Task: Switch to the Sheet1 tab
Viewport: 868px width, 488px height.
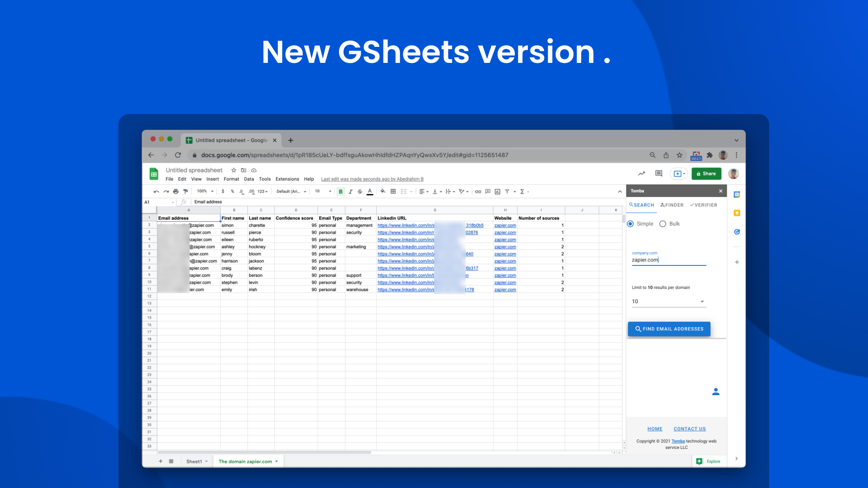Action: point(197,462)
